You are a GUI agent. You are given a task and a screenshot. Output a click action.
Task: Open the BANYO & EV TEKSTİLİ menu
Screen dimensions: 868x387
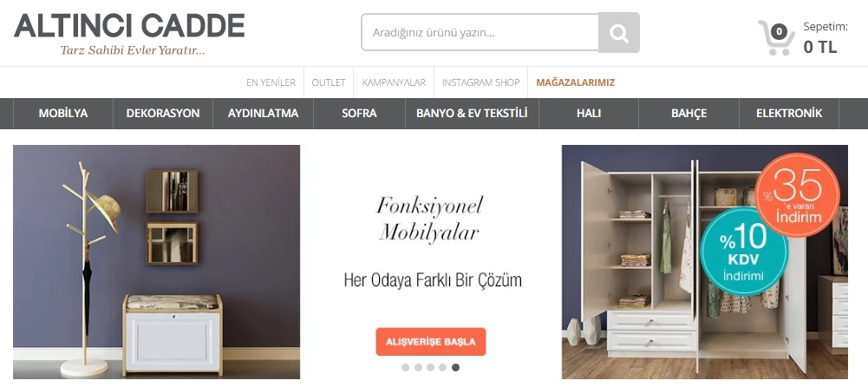click(472, 114)
